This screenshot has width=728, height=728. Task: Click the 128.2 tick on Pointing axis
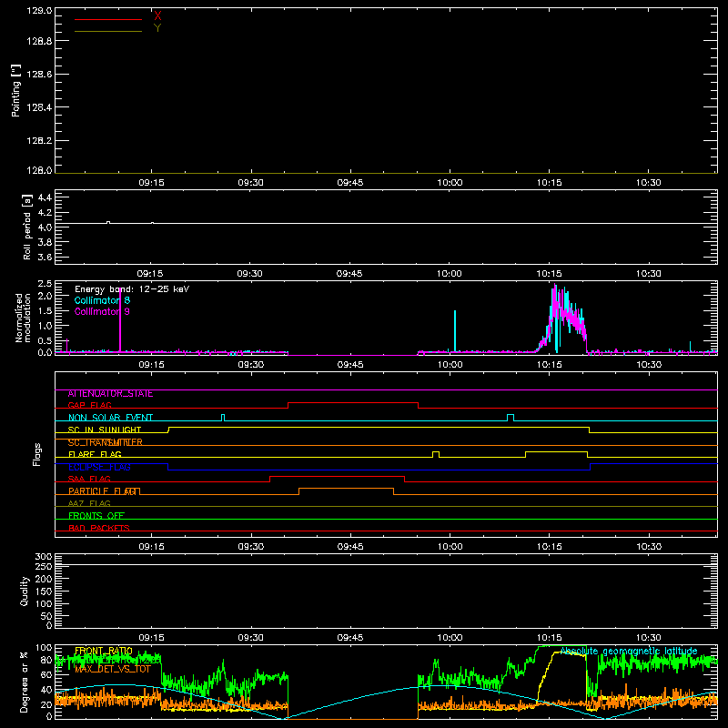(x=39, y=141)
